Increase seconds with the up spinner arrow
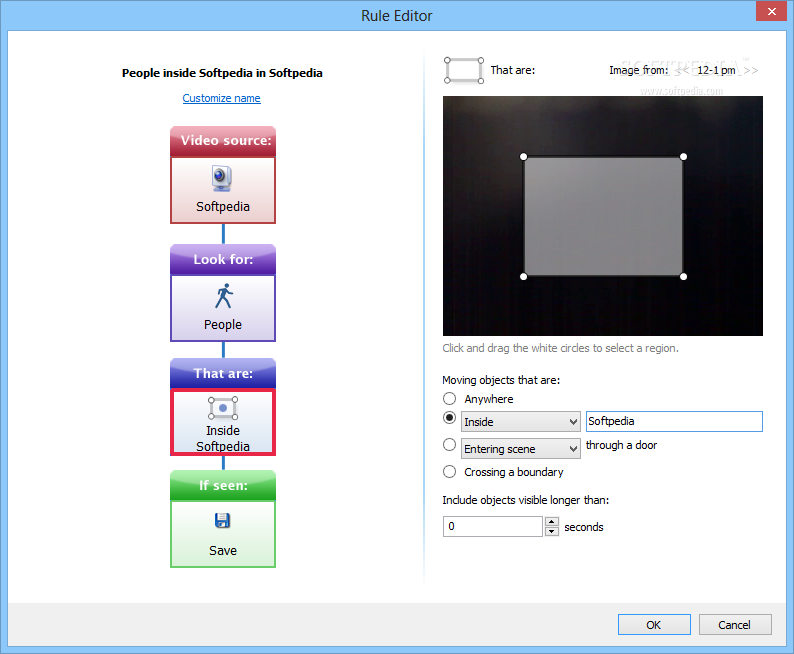Screen dimensions: 794x654 552,521
